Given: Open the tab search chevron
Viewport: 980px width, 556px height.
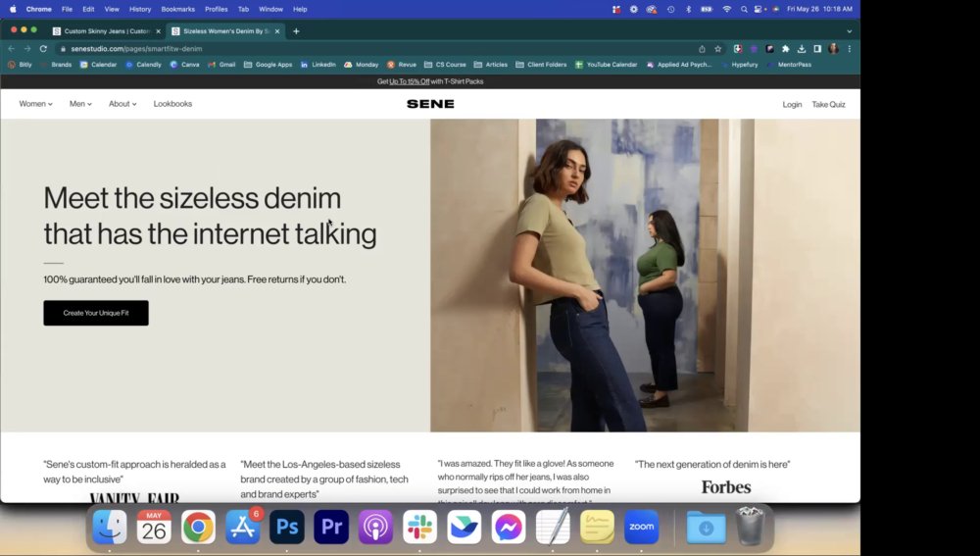Looking at the screenshot, I should tap(849, 31).
